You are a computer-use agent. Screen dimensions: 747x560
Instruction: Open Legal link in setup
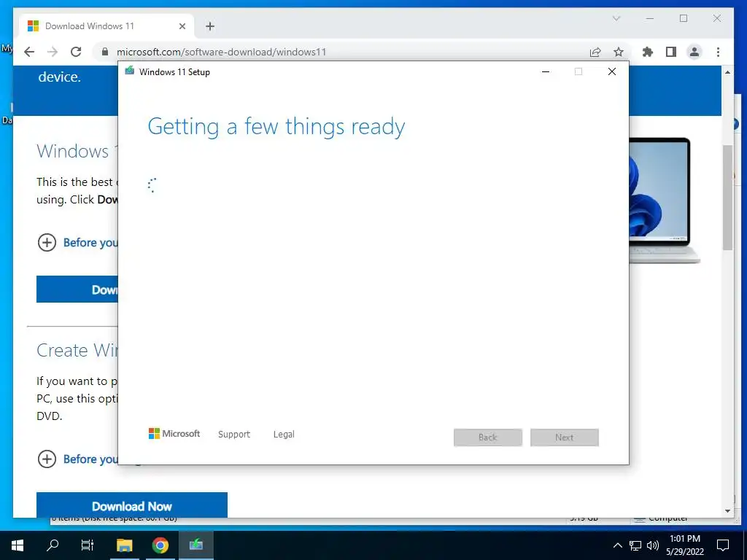click(x=284, y=435)
